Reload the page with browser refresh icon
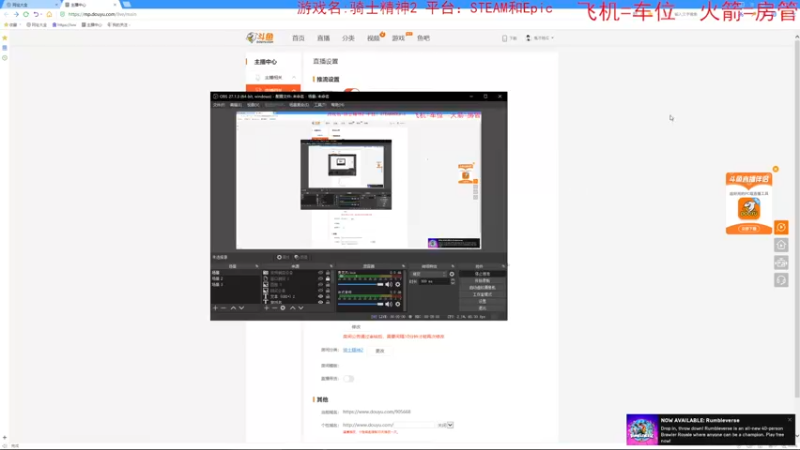 pos(26,14)
